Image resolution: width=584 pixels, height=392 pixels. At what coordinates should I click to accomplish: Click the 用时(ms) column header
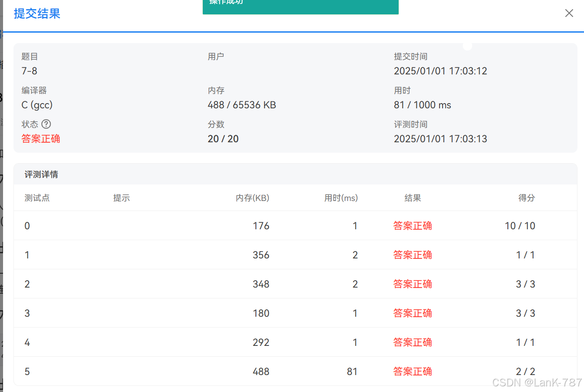coord(342,198)
